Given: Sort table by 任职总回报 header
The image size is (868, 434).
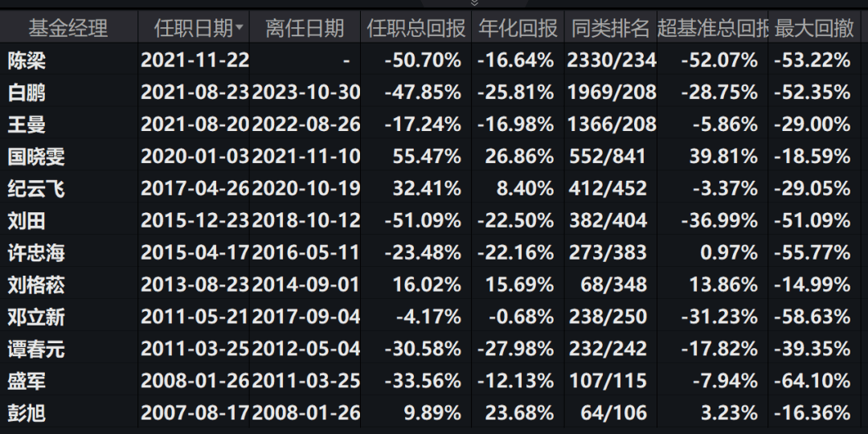Looking at the screenshot, I should coord(416,29).
